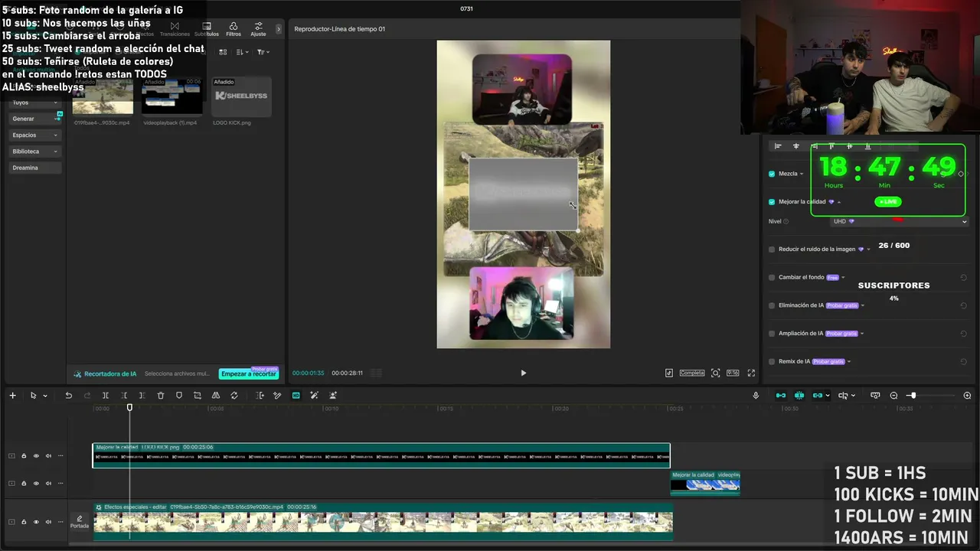The width and height of the screenshot is (980, 551).
Task: Click the timeline playhead marker
Action: 129,407
